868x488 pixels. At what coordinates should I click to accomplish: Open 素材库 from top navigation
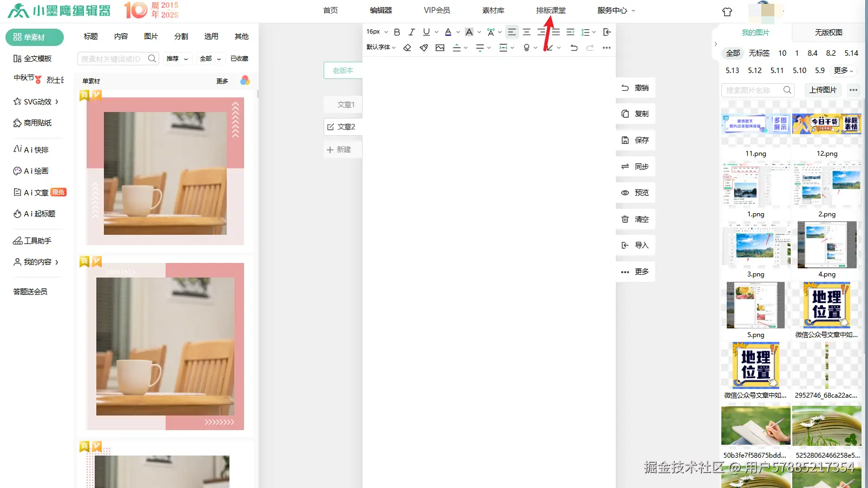(493, 10)
